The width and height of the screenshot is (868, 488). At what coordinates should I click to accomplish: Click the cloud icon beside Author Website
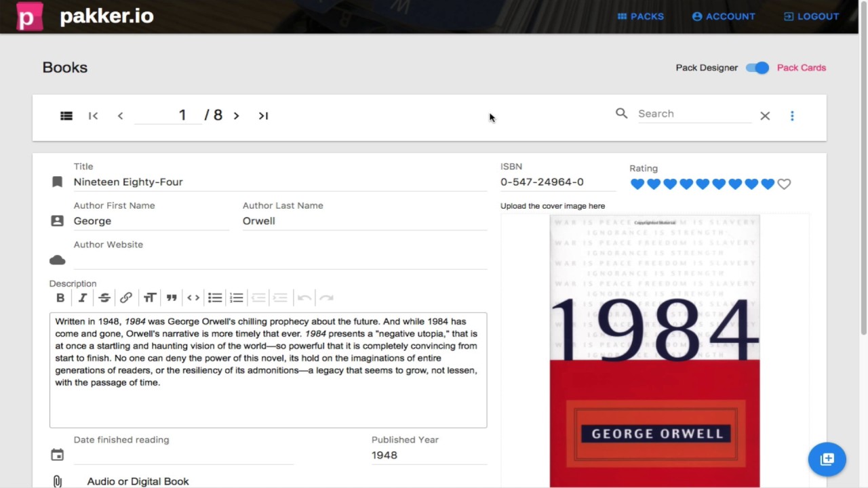pyautogui.click(x=58, y=260)
